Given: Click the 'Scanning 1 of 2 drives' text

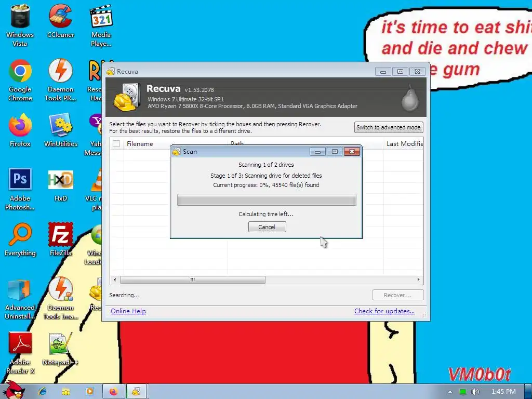Looking at the screenshot, I should [266, 165].
